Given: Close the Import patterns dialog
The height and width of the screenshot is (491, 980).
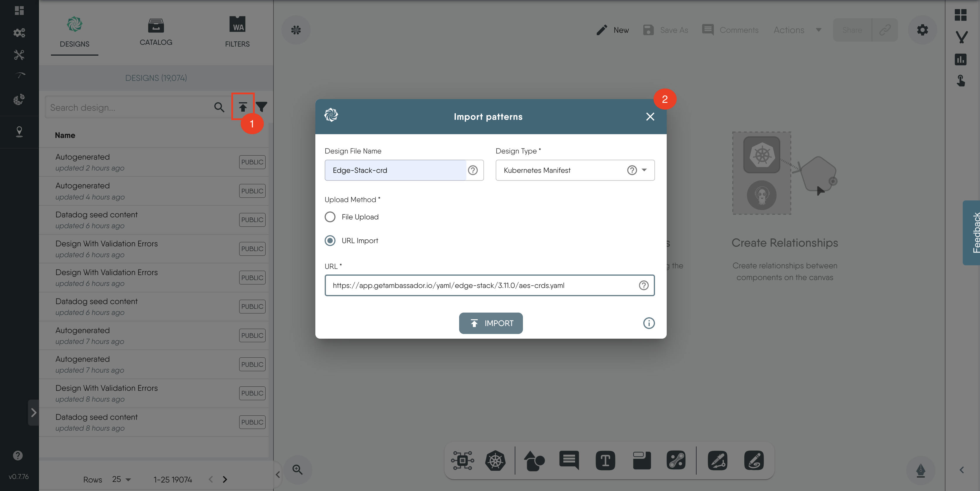Looking at the screenshot, I should point(650,117).
